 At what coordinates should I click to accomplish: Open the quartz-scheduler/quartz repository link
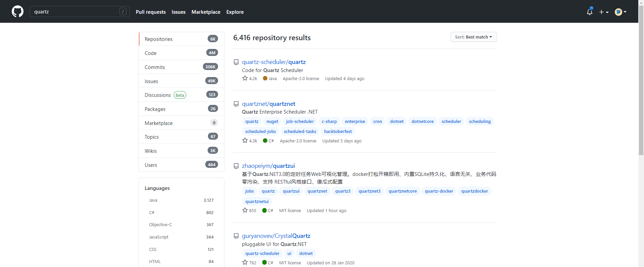coord(274,62)
